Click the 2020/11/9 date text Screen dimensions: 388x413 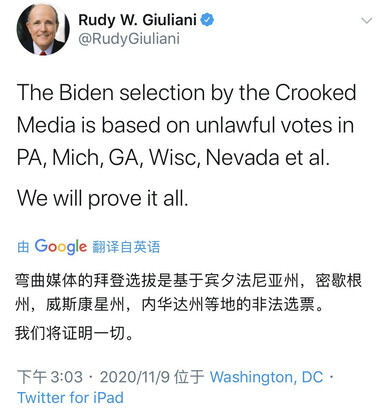click(135, 377)
